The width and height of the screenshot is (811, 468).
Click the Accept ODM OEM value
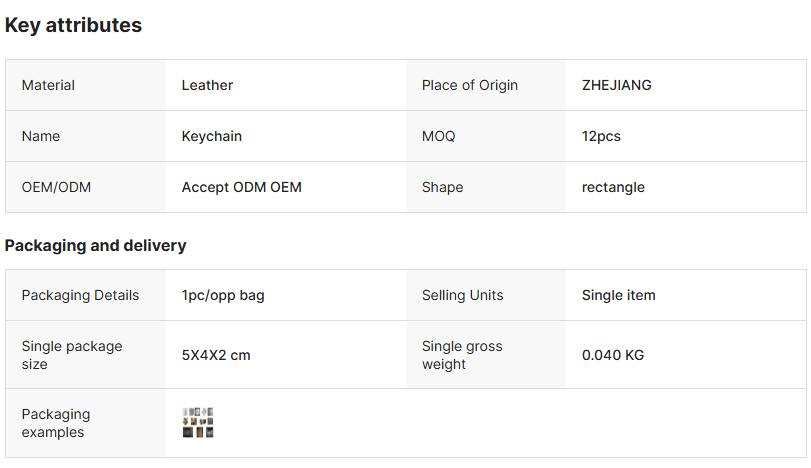pyautogui.click(x=241, y=187)
